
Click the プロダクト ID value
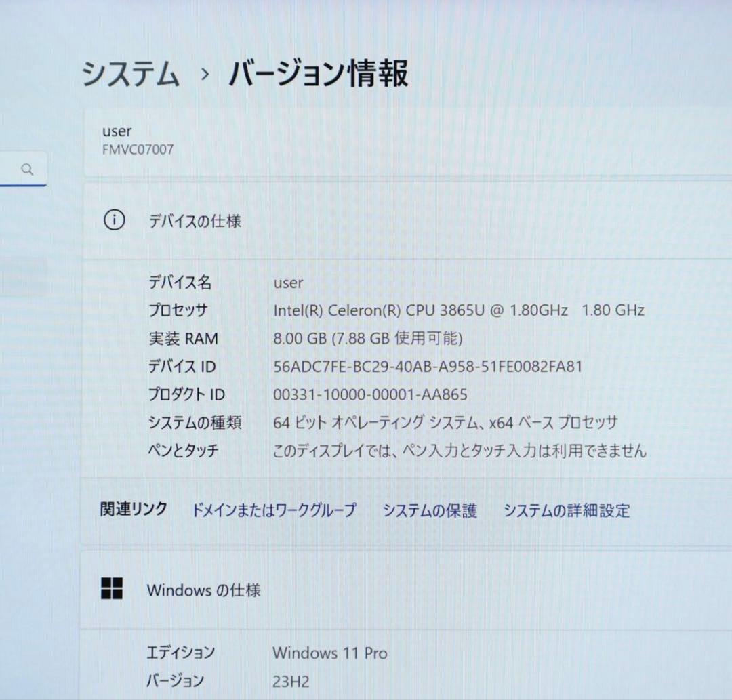370,394
